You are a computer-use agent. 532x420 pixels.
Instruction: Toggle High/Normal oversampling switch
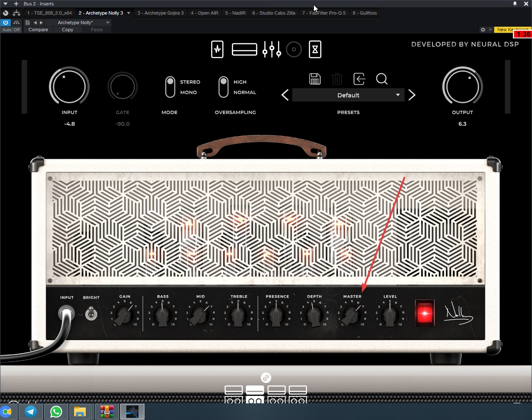[224, 87]
